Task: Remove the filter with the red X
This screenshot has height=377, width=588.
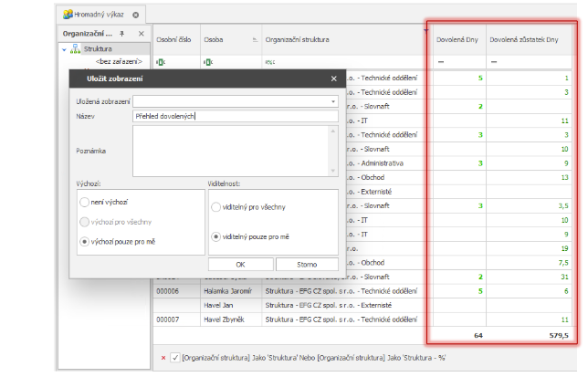Action: pyautogui.click(x=163, y=358)
